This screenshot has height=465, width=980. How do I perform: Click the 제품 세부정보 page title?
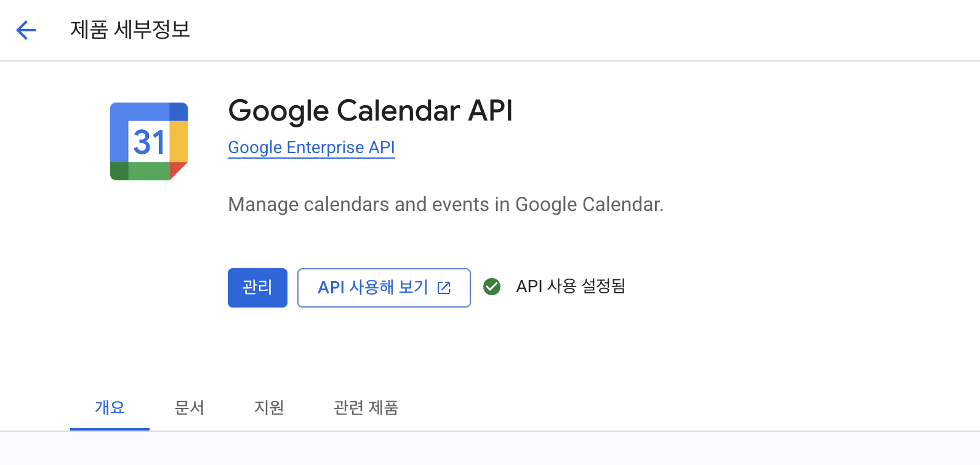[x=130, y=30]
